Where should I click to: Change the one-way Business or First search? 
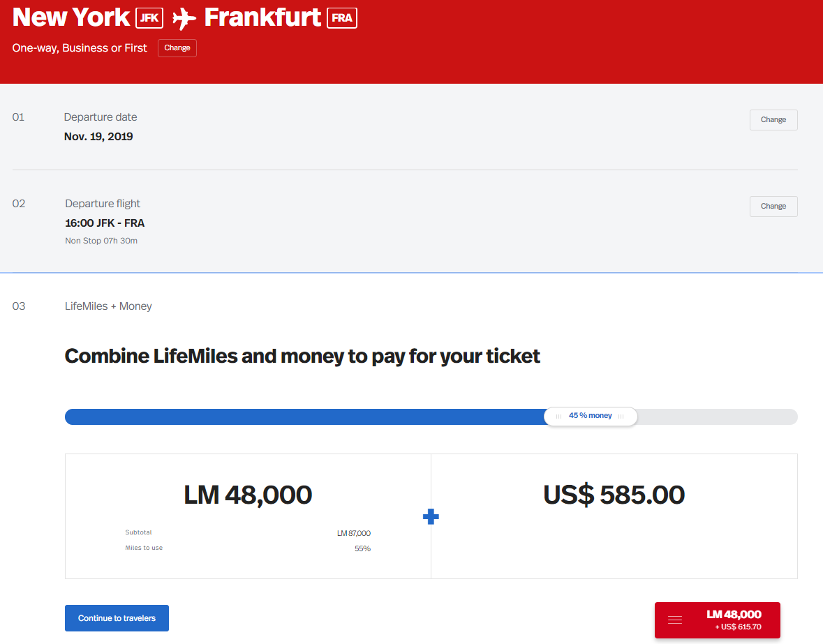177,48
